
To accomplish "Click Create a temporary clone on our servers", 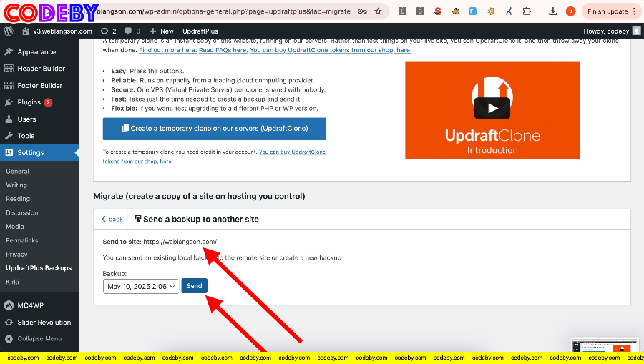I will click(x=215, y=129).
